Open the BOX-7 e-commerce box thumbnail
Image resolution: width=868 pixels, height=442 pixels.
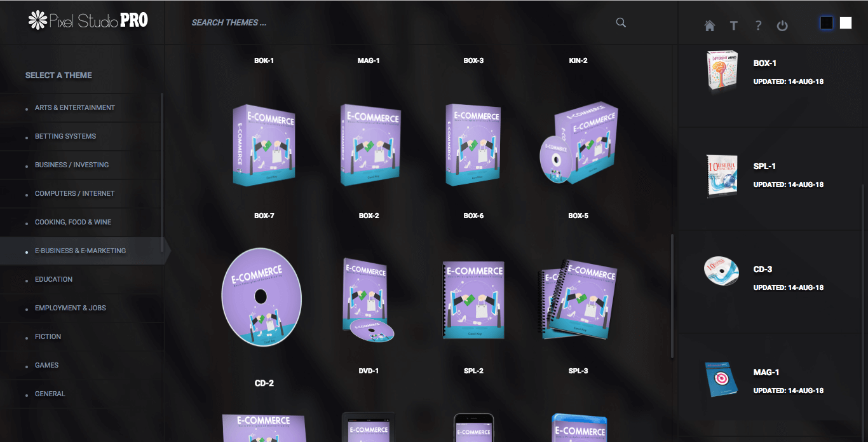click(264, 146)
